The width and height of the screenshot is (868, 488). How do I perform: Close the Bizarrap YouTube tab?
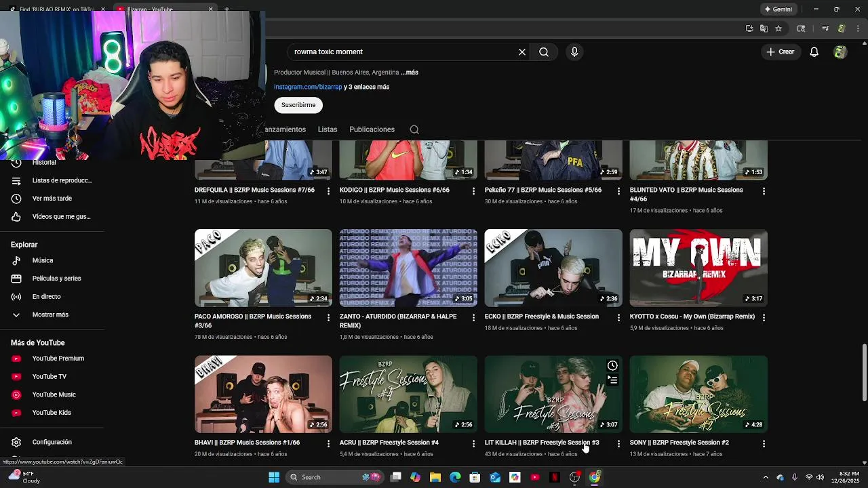coord(210,9)
